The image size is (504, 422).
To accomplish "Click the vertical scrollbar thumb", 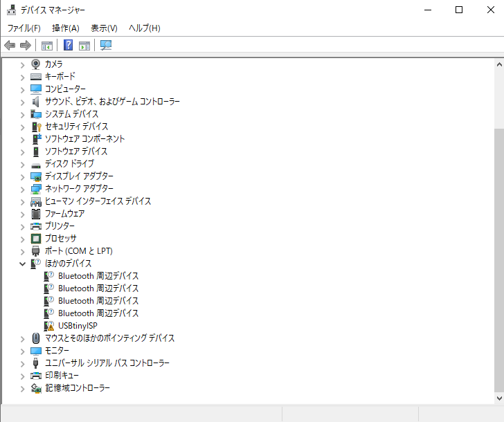I will tap(499, 260).
